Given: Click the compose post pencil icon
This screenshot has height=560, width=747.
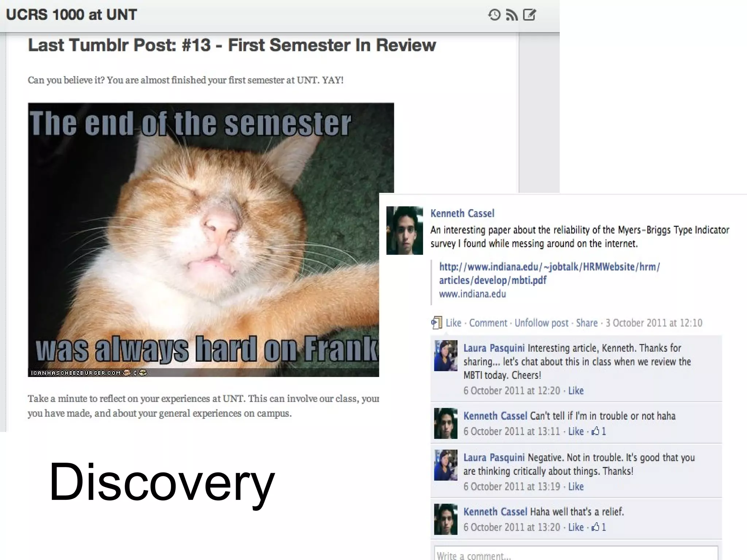Looking at the screenshot, I should tap(530, 15).
